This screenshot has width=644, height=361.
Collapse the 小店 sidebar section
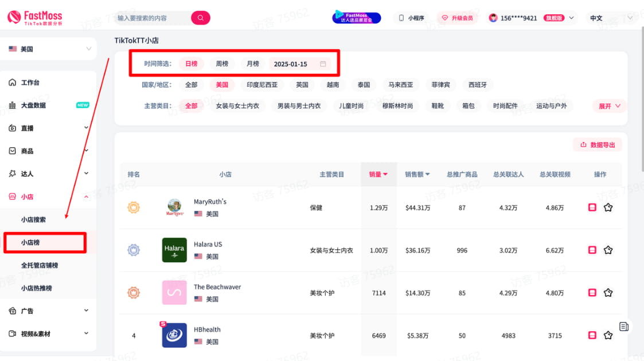coord(86,196)
